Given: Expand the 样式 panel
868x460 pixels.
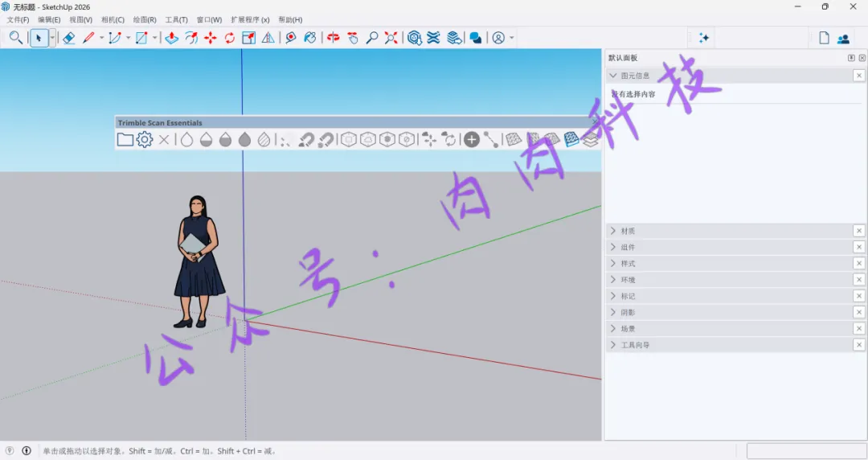Looking at the screenshot, I should click(612, 263).
